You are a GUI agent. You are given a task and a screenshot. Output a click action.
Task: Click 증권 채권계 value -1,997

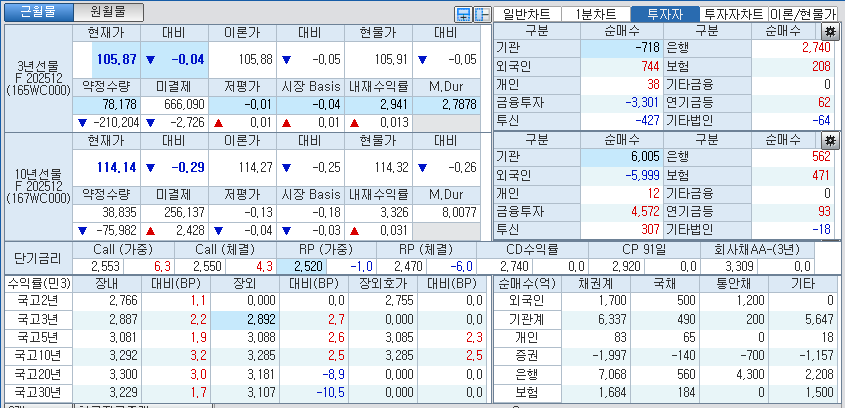(609, 356)
